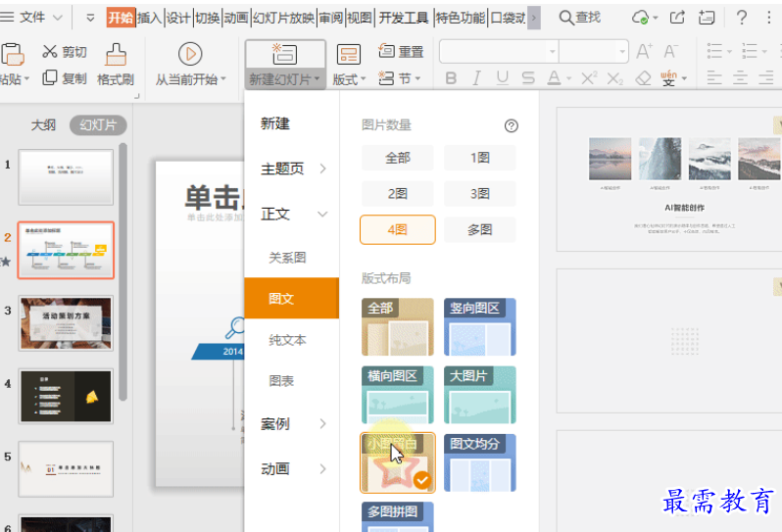Click the Reset slide button
This screenshot has width=782, height=532.
[x=401, y=51]
